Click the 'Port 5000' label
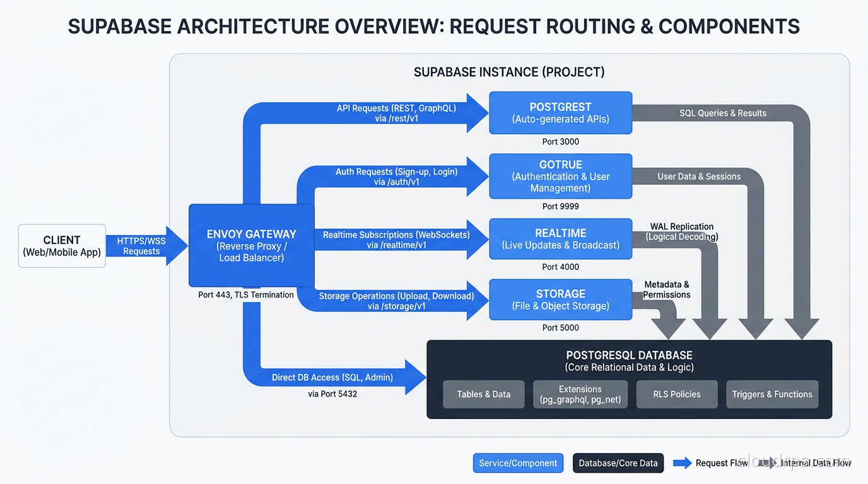The width and height of the screenshot is (868, 484). [x=560, y=328]
